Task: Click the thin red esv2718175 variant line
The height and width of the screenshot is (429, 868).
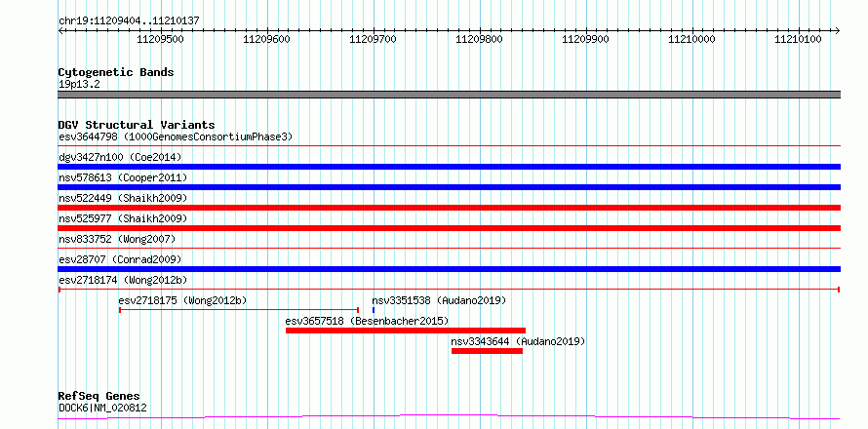Action: pos(239,310)
